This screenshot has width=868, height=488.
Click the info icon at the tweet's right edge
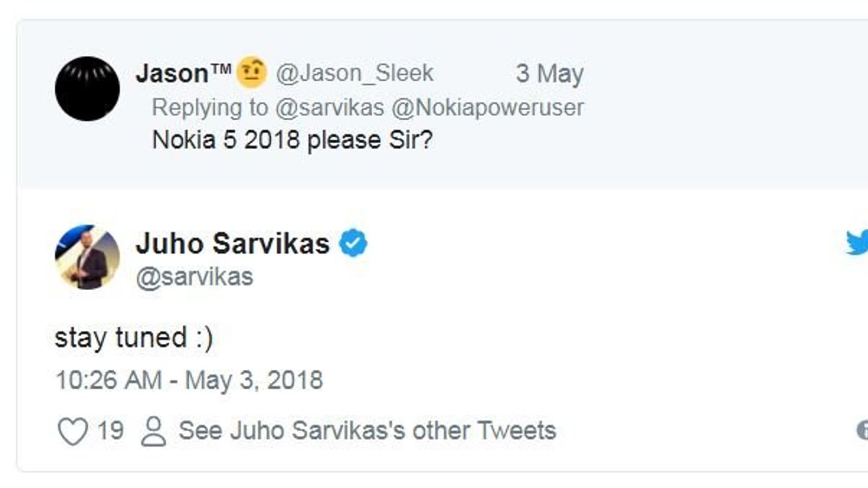pos(863,430)
